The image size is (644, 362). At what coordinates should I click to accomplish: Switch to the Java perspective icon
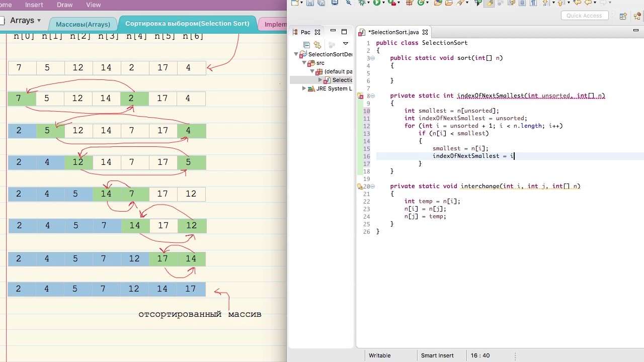[637, 16]
